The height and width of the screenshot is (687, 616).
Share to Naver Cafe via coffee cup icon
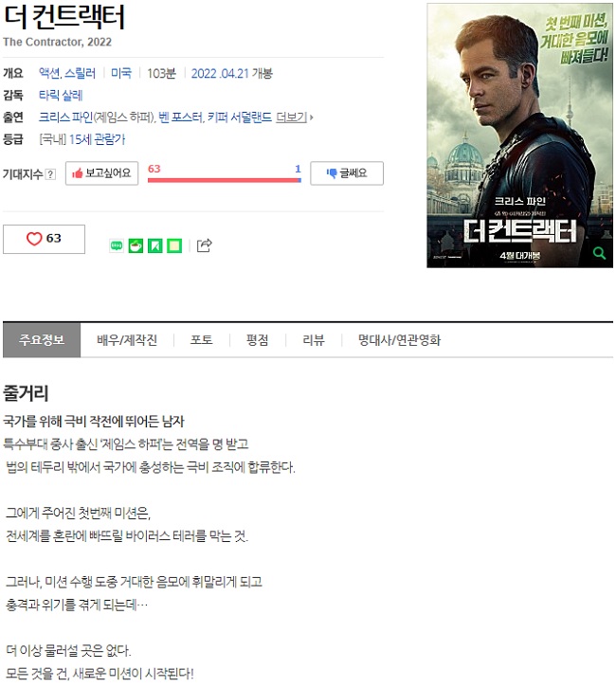[136, 245]
